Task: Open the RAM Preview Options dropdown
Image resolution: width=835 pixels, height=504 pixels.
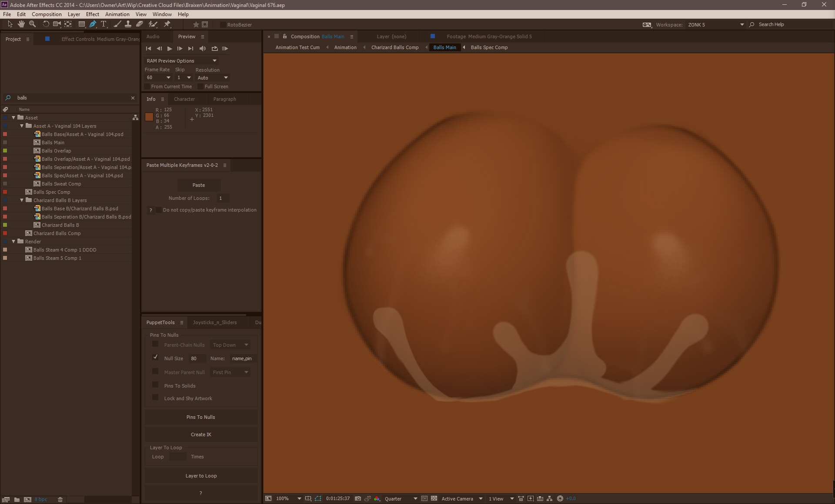Action: point(181,61)
